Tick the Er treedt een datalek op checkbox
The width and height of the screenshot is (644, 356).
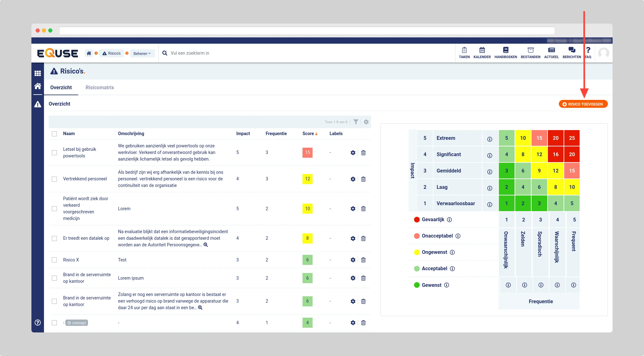click(54, 238)
